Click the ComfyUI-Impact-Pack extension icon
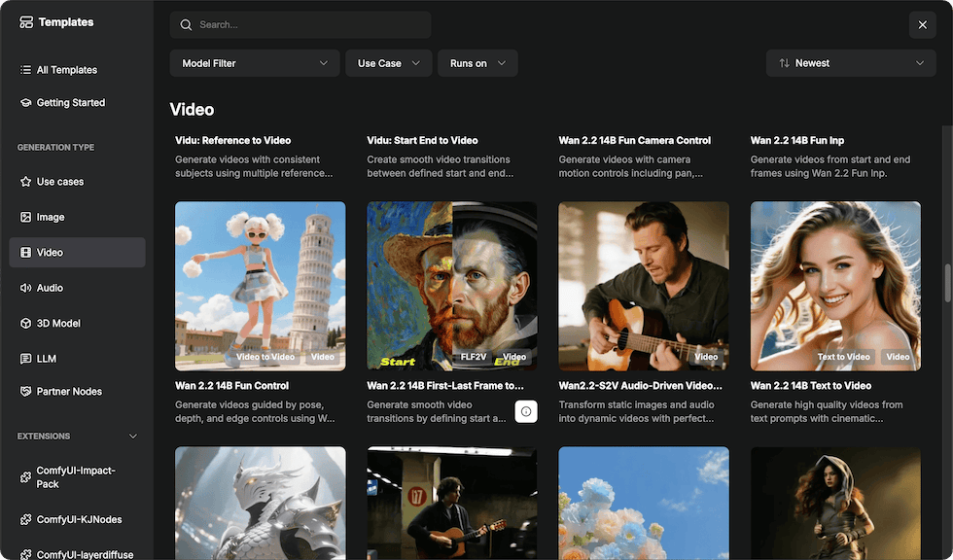Viewport: 953px width, 560px height. coord(26,477)
